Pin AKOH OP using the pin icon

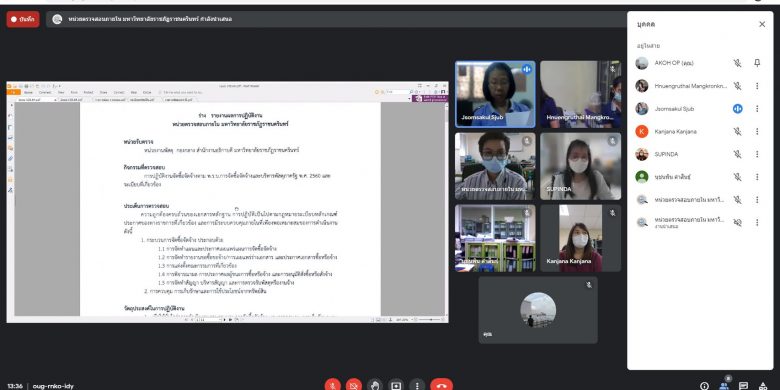coord(757,63)
